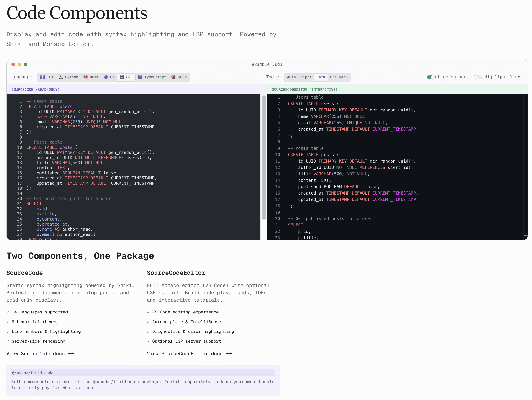532x400 pixels.
Task: Select the Go language icon
Action: coord(106,77)
